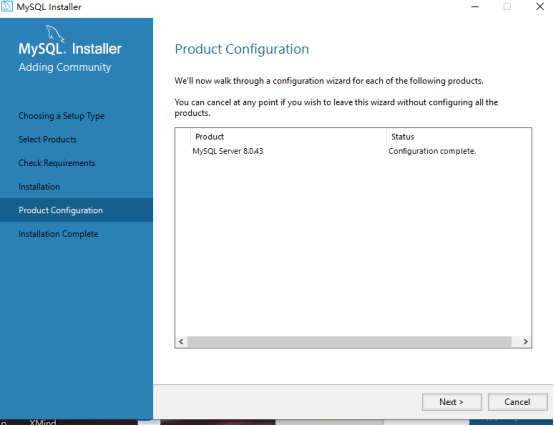Go to Check Requirements step
Screen dimensions: 554x426
click(57, 163)
